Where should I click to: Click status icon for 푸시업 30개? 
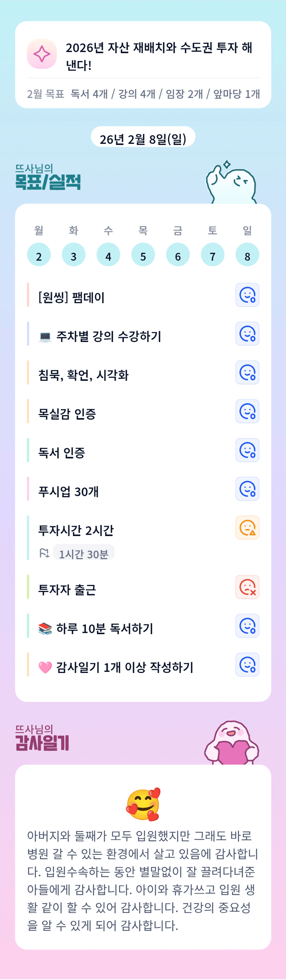point(247,489)
